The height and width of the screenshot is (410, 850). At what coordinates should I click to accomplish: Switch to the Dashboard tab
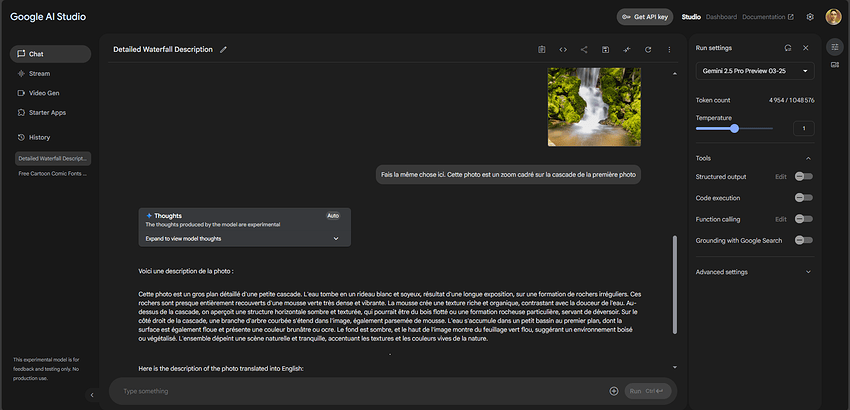click(720, 17)
